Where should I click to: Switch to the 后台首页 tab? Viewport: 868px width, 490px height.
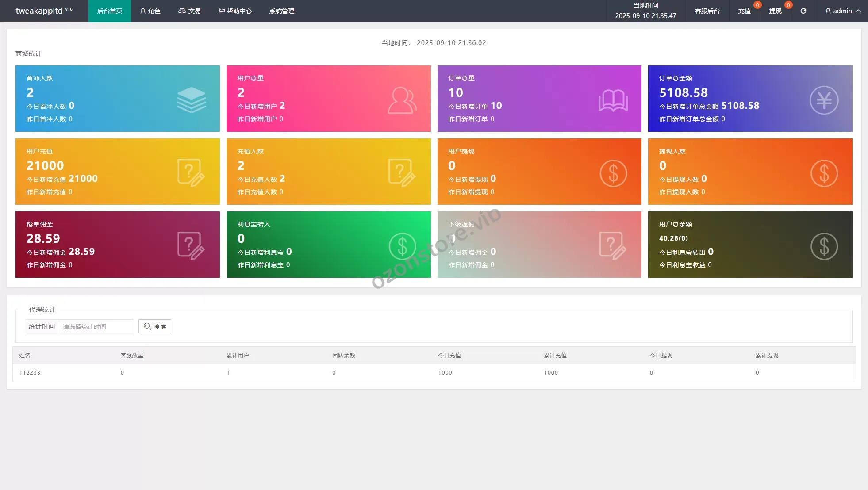point(110,11)
